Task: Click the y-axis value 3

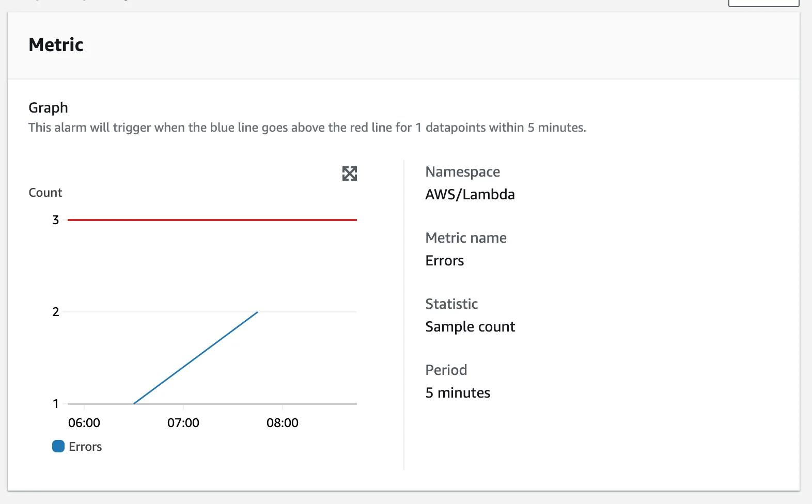Action: [56, 220]
